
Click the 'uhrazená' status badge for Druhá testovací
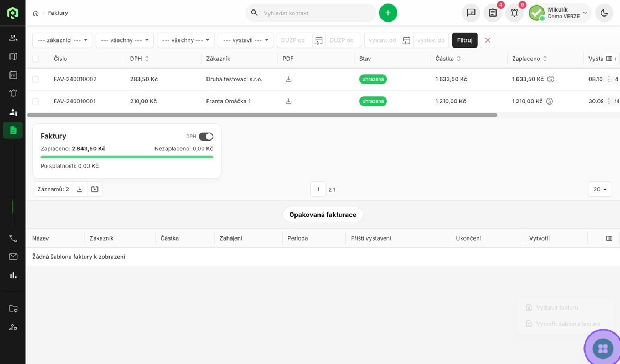click(x=373, y=79)
